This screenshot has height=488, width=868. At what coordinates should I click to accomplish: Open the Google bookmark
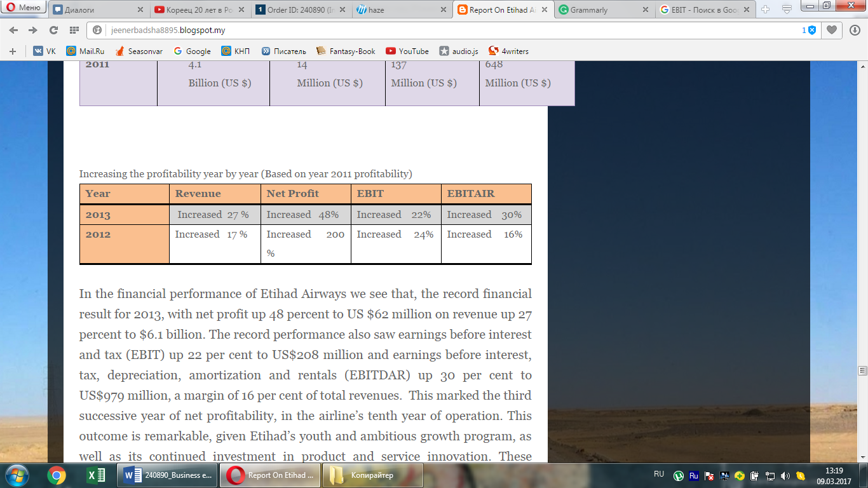coord(192,51)
